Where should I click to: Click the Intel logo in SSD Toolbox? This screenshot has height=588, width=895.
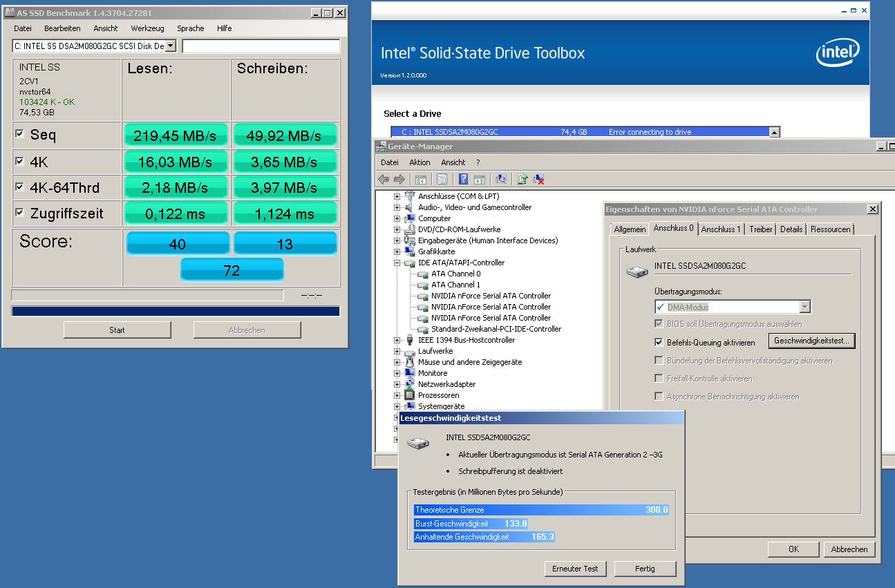(x=838, y=53)
